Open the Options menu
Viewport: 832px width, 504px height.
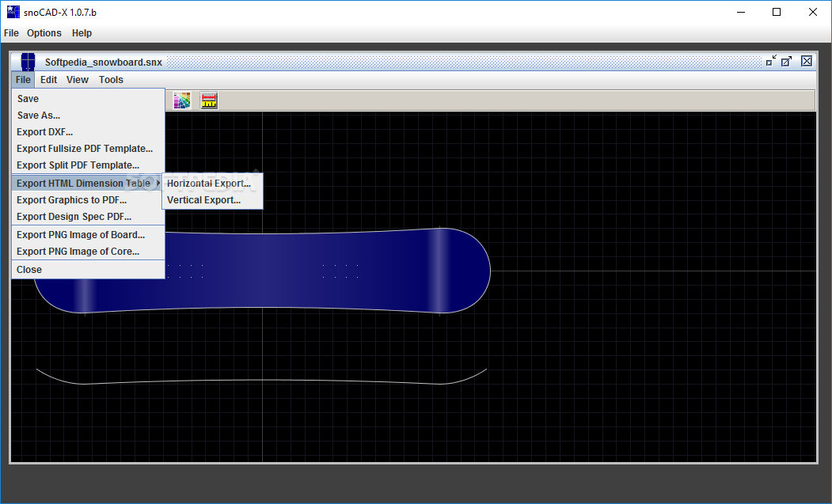44,33
